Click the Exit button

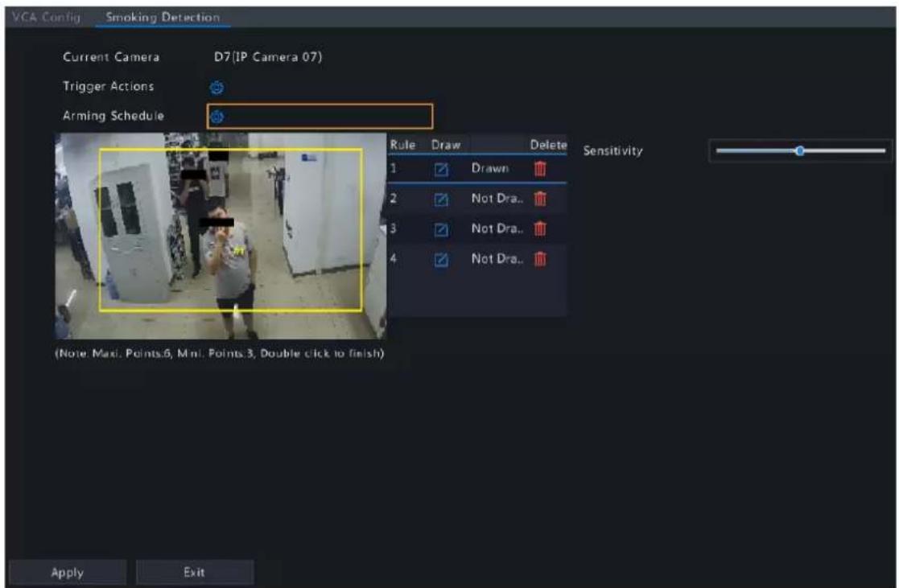[194, 572]
